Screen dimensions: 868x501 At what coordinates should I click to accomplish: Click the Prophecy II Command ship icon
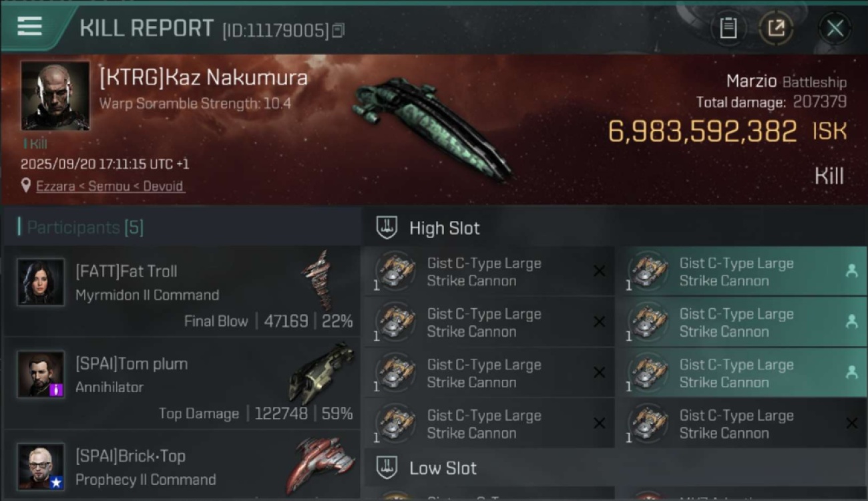[320, 464]
